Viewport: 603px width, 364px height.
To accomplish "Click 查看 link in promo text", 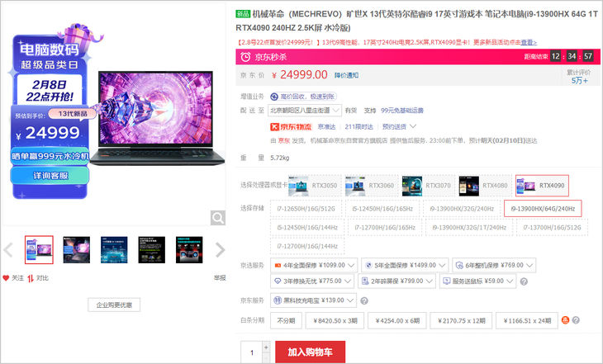I will [x=529, y=42].
